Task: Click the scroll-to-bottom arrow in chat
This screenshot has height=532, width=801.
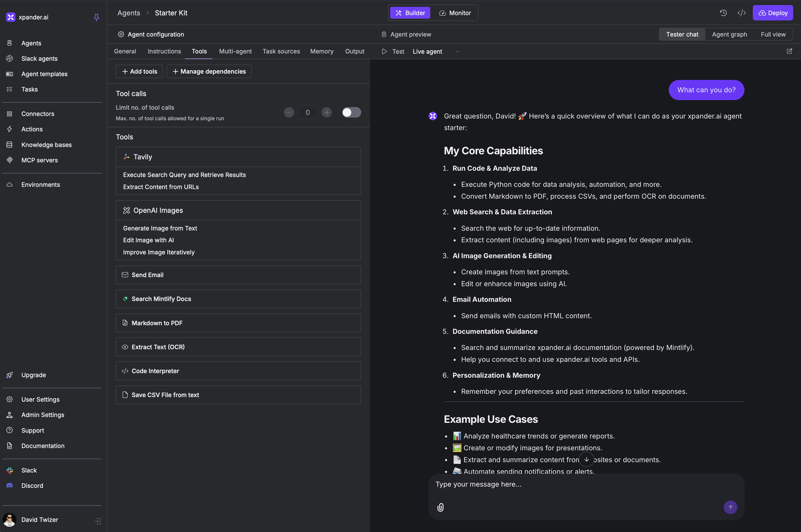Action: click(x=586, y=459)
